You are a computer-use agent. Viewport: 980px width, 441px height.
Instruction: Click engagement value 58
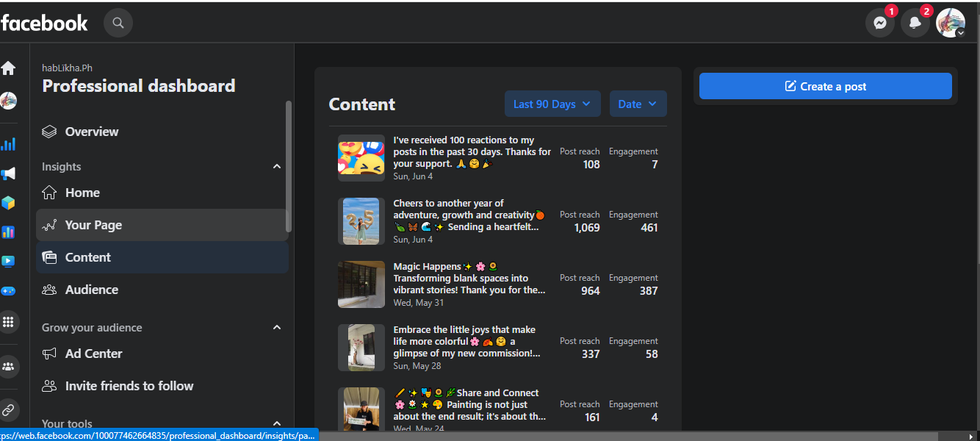(x=652, y=354)
